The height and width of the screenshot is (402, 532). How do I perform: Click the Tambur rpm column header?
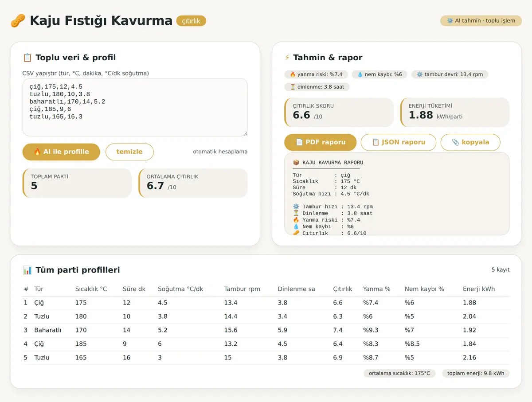(x=242, y=289)
